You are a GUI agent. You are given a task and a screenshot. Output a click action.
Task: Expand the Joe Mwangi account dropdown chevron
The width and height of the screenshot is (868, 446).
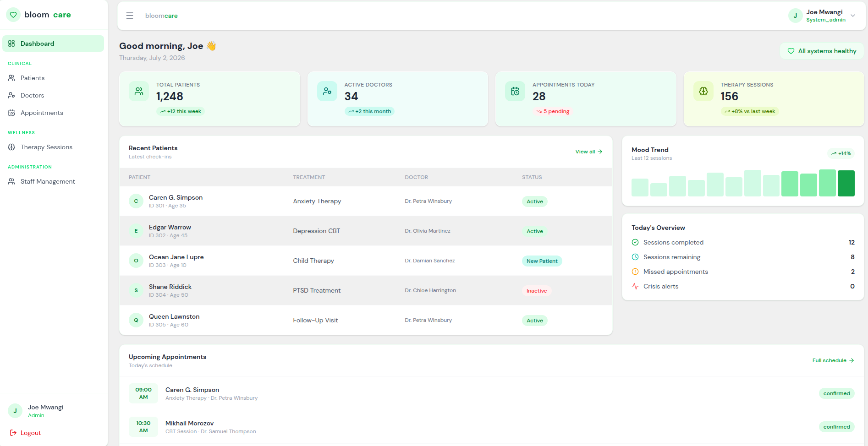tap(853, 16)
